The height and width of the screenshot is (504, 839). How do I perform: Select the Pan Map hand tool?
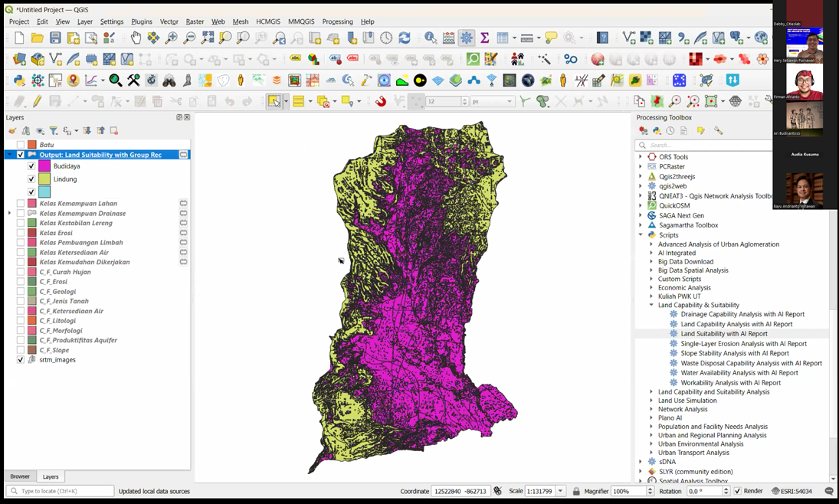click(136, 38)
